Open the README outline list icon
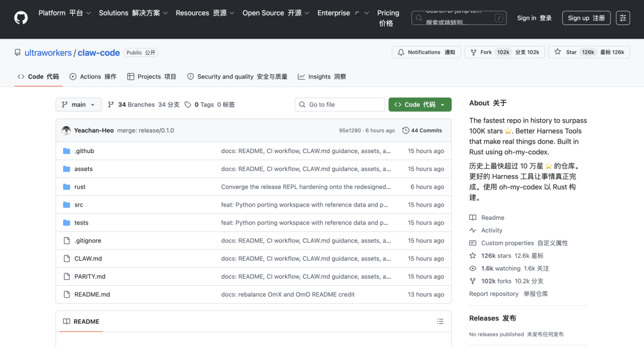 point(440,322)
